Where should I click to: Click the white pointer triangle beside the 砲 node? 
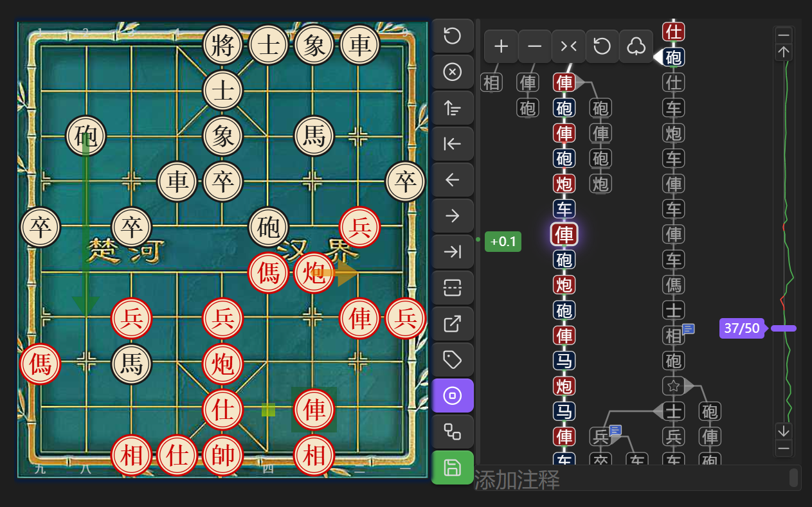tap(658, 57)
